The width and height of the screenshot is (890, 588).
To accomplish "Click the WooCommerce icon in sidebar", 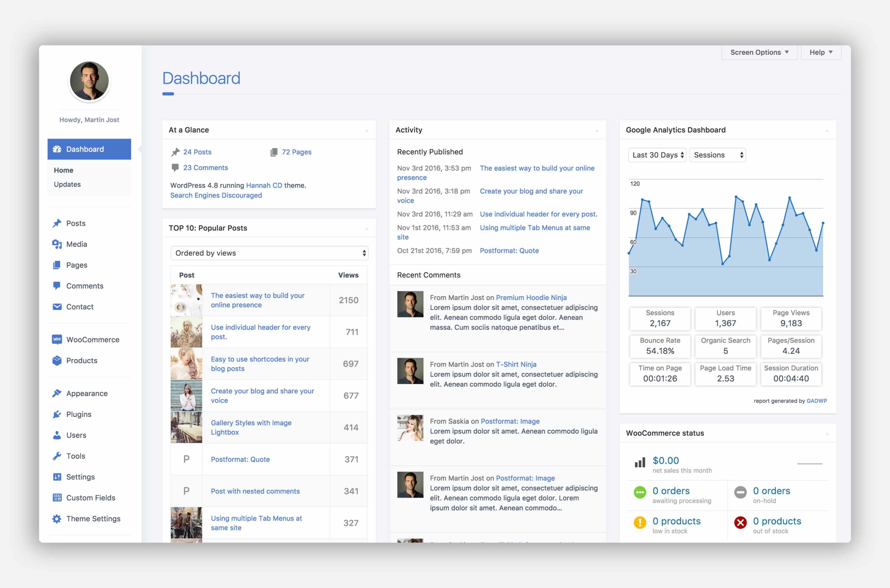I will (57, 340).
